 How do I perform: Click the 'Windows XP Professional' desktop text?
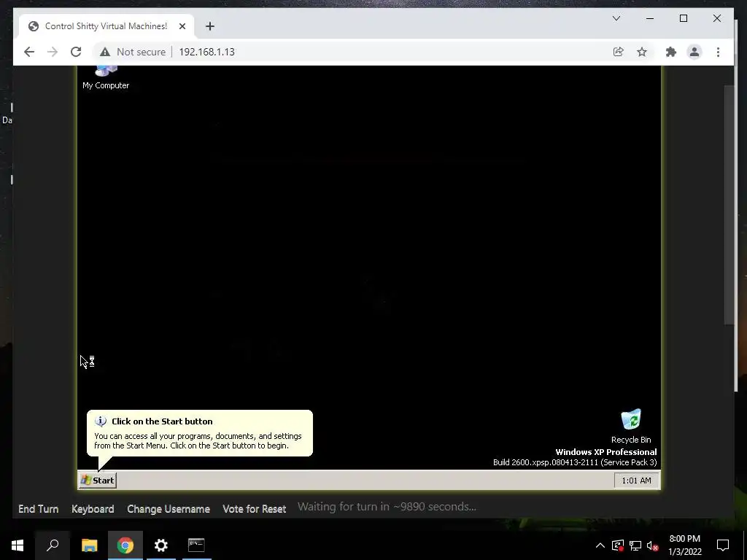coord(606,452)
